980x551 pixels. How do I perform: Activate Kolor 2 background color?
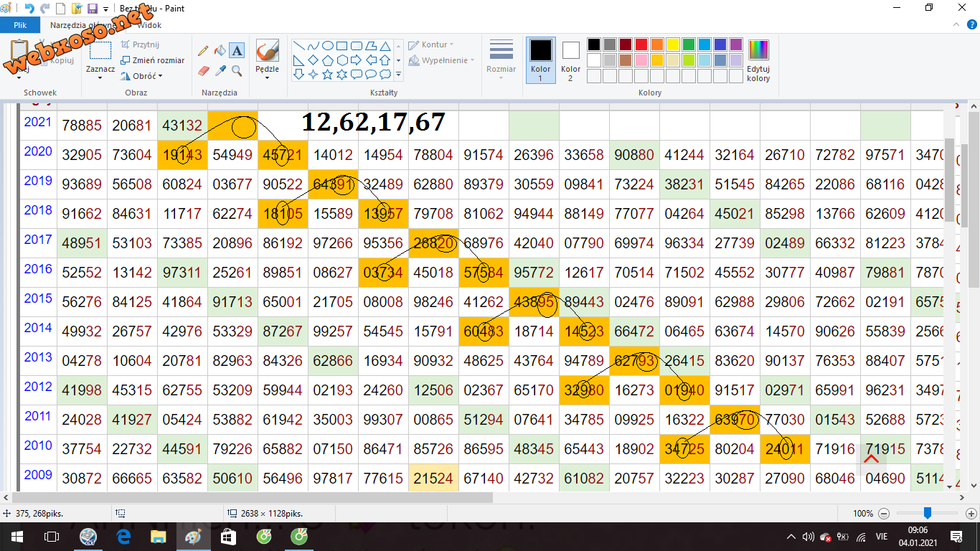pos(570,60)
